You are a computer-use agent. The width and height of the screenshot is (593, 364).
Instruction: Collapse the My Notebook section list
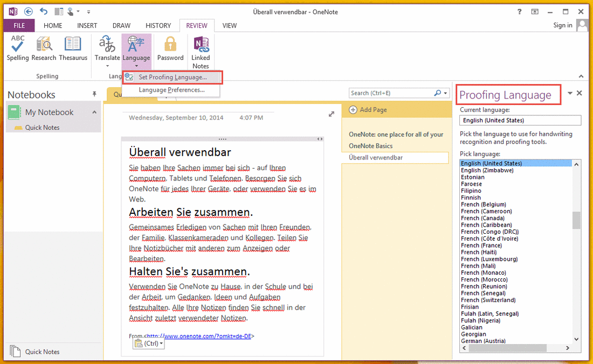[94, 112]
